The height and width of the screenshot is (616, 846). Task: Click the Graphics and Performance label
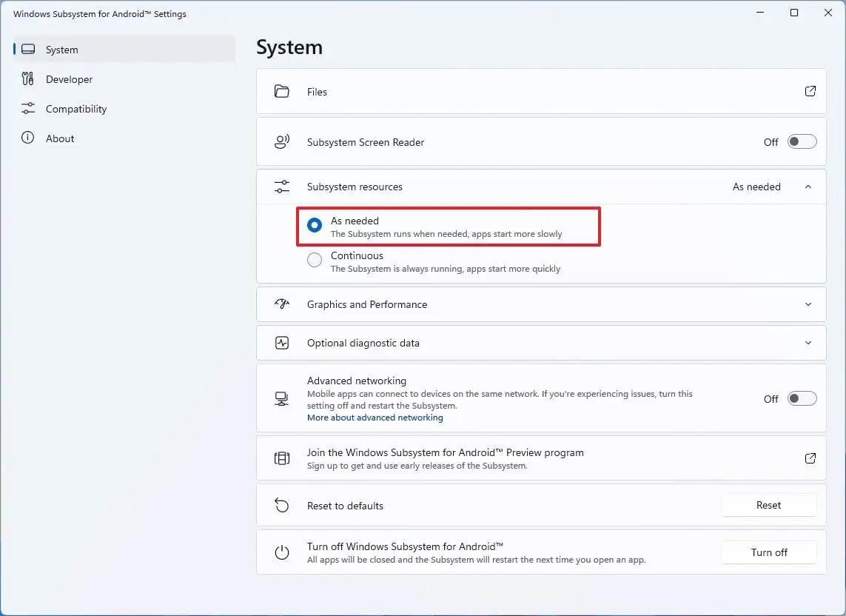(367, 304)
